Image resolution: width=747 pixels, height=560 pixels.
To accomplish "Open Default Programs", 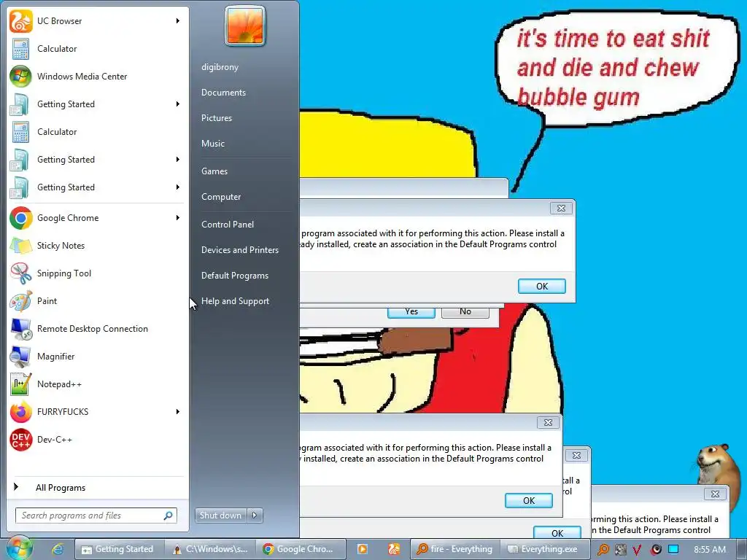I will [234, 276].
